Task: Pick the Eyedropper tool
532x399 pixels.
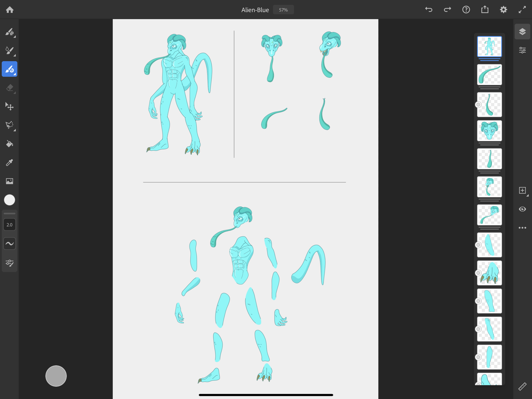Action: tap(9, 162)
